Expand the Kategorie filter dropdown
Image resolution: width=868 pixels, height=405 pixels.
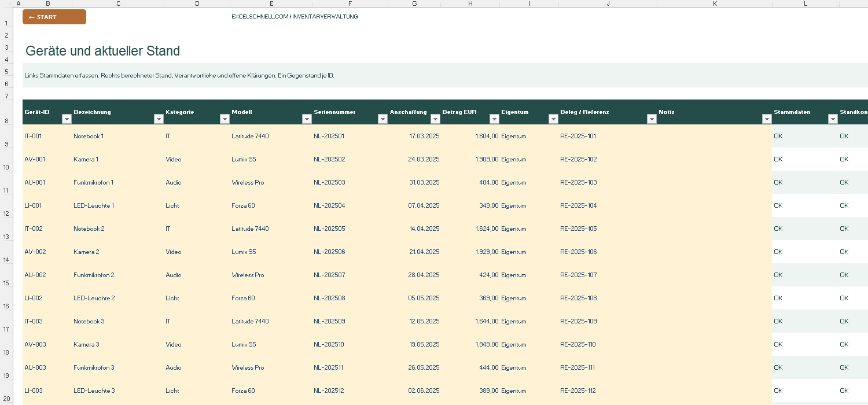(225, 119)
